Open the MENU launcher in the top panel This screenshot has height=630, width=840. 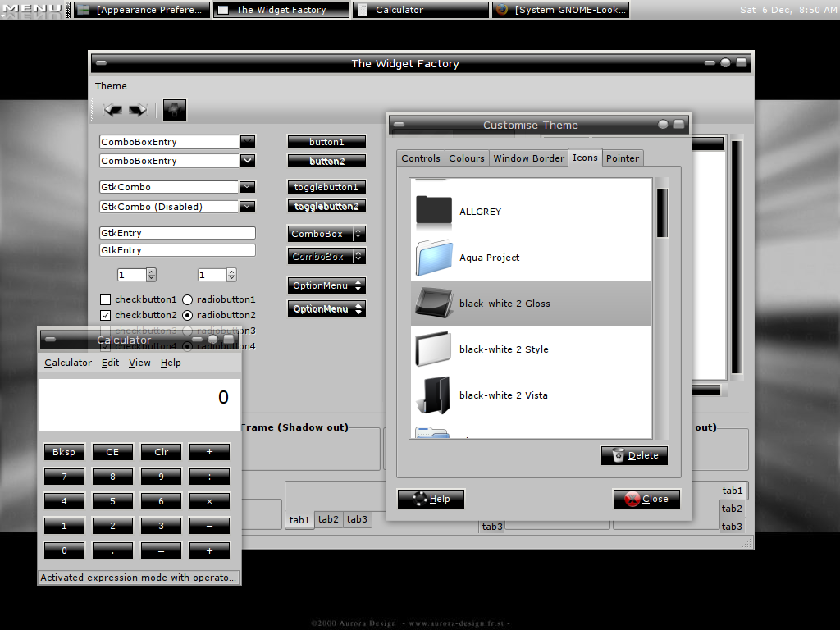pyautogui.click(x=32, y=9)
